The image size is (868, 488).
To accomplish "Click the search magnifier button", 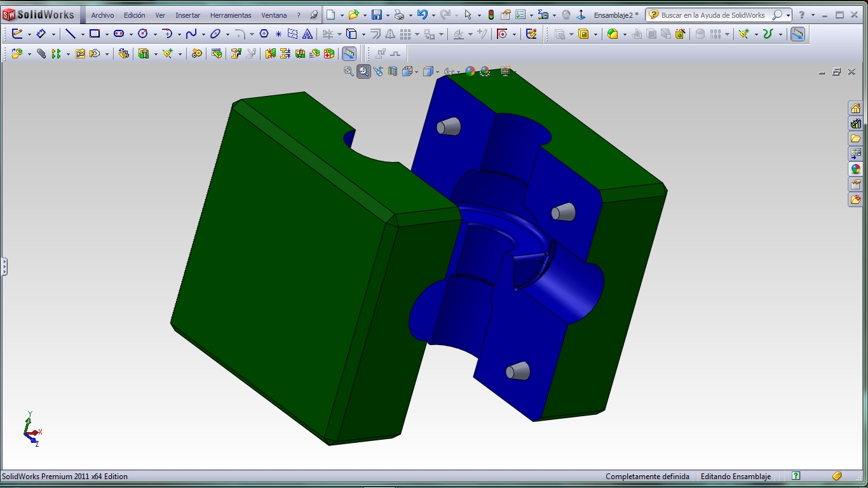I will tap(776, 15).
